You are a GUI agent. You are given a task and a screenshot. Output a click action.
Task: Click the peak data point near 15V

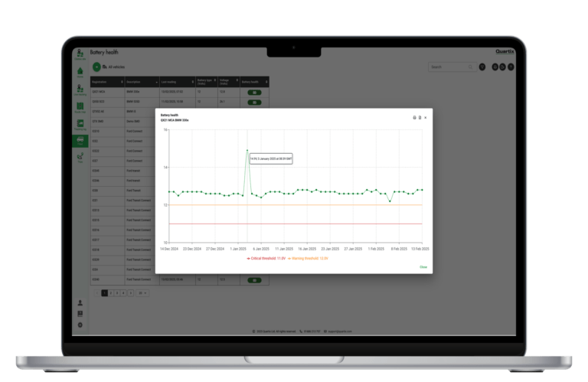click(247, 150)
